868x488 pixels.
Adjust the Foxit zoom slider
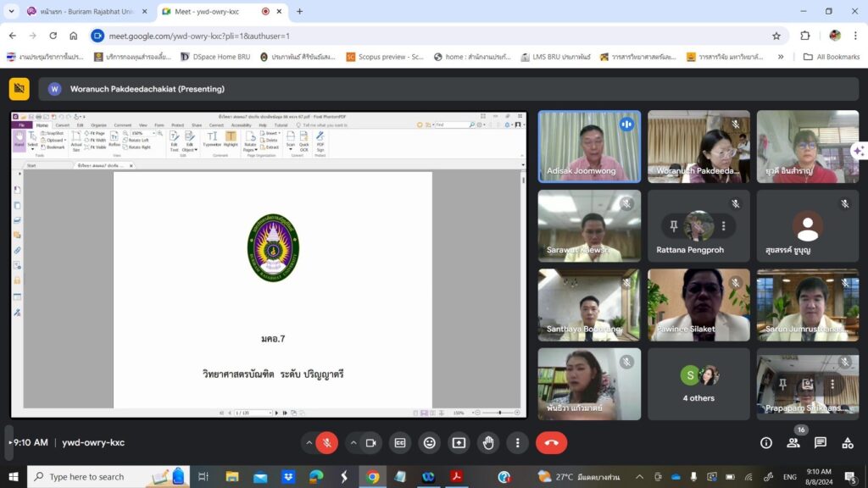[499, 413]
